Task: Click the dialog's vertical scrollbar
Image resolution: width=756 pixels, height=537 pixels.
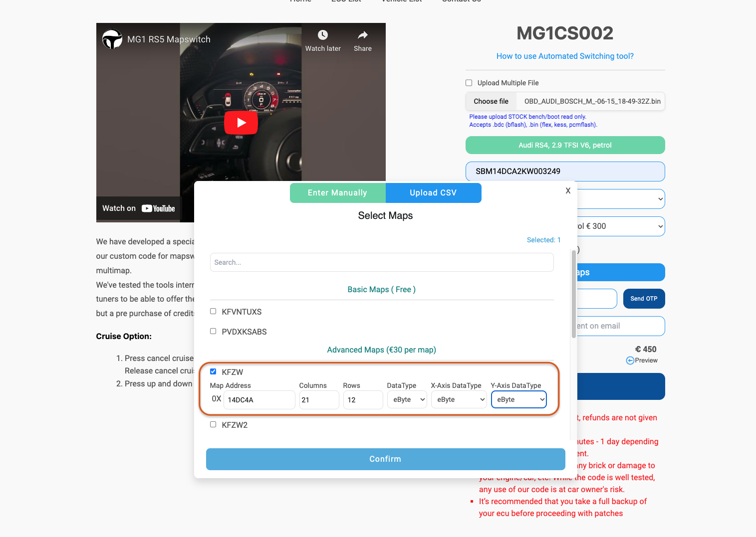Action: tap(574, 294)
